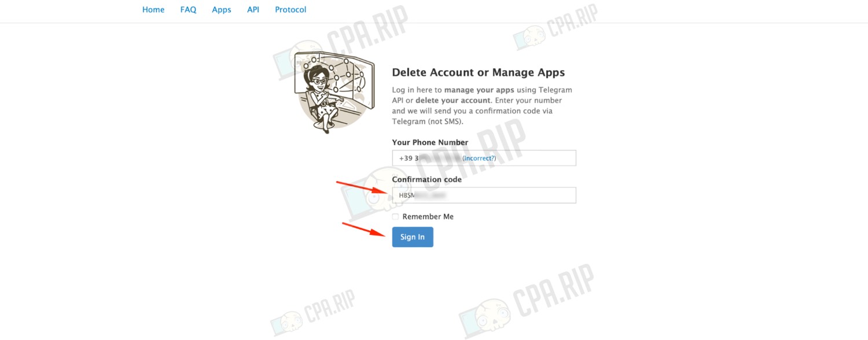Click the CPA.RIP skull watermark at bottom center
The width and height of the screenshot is (868, 340).
(x=527, y=301)
